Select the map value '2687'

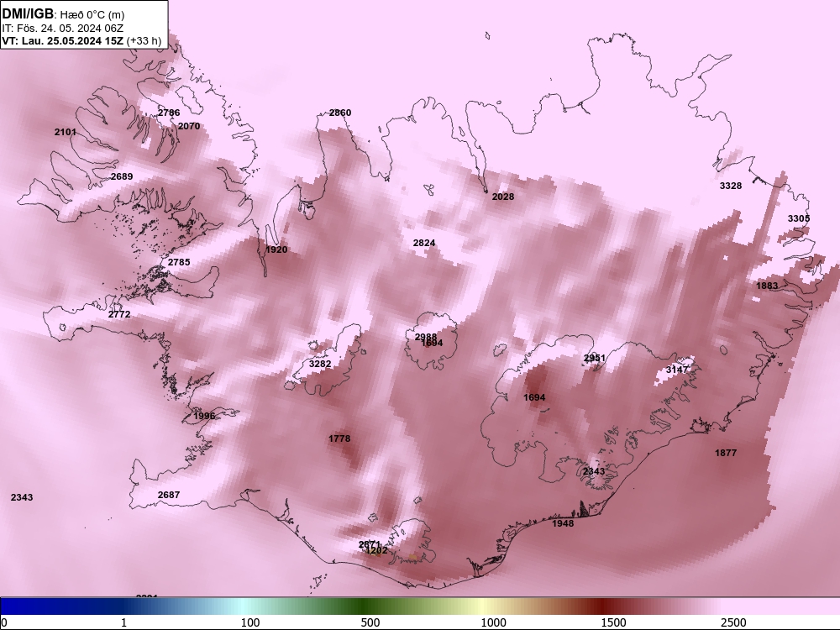(169, 495)
